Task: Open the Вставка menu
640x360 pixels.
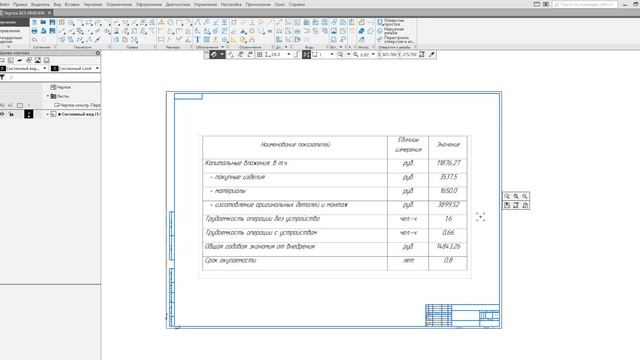Action: (x=72, y=4)
